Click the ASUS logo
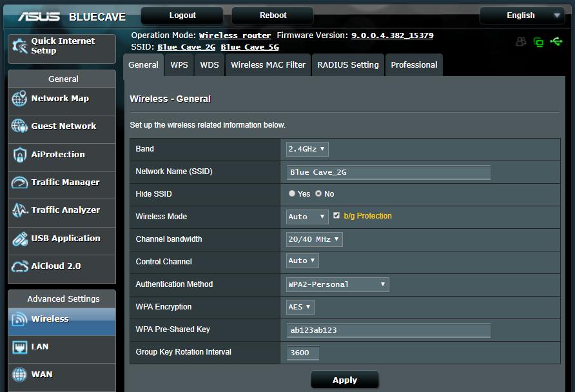The image size is (575, 392). (39, 17)
